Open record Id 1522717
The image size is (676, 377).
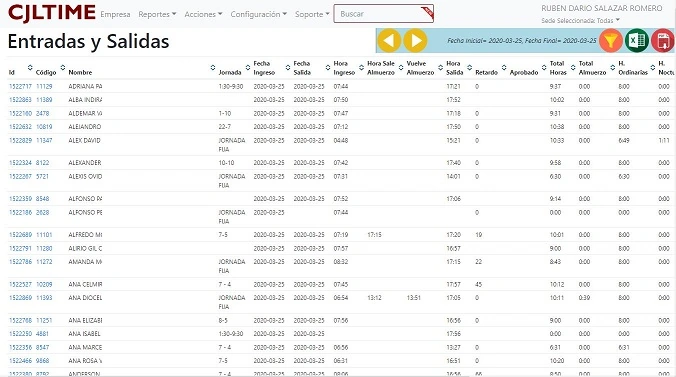(x=20, y=86)
